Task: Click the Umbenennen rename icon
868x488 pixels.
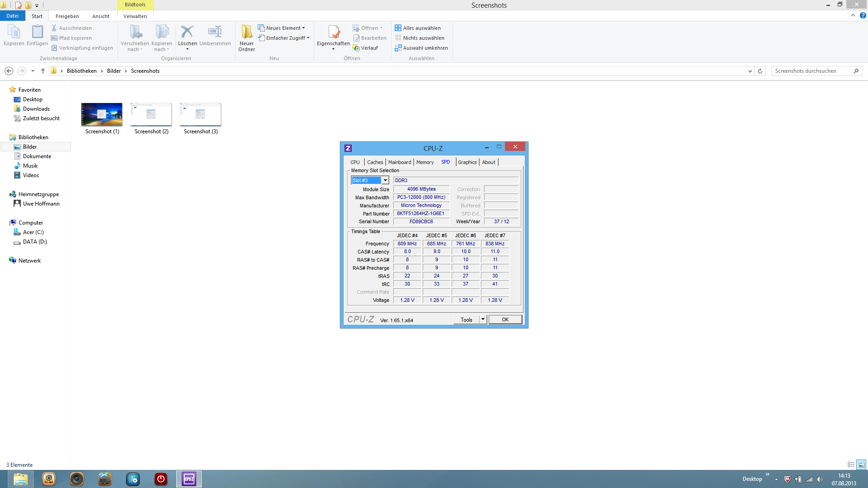Action: tap(215, 32)
